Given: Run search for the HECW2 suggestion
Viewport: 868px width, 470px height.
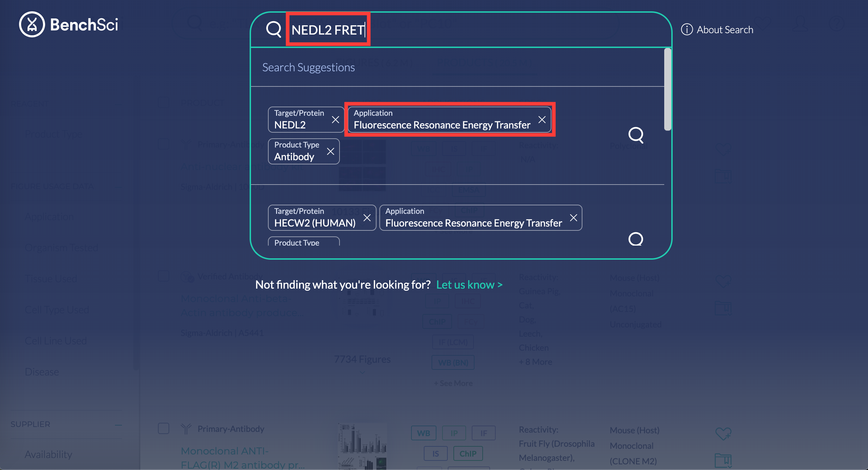Looking at the screenshot, I should pyautogui.click(x=636, y=239).
